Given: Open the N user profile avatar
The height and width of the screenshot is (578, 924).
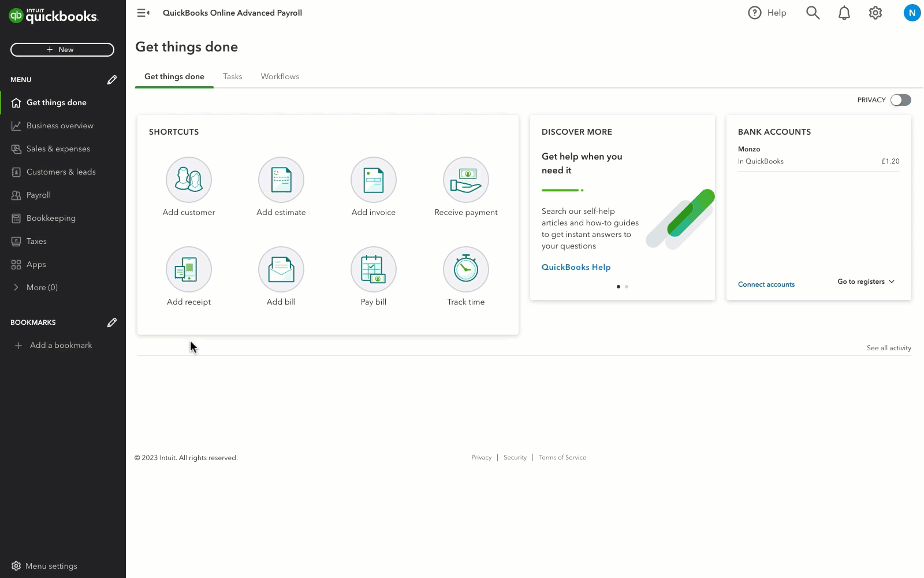Looking at the screenshot, I should click(912, 13).
